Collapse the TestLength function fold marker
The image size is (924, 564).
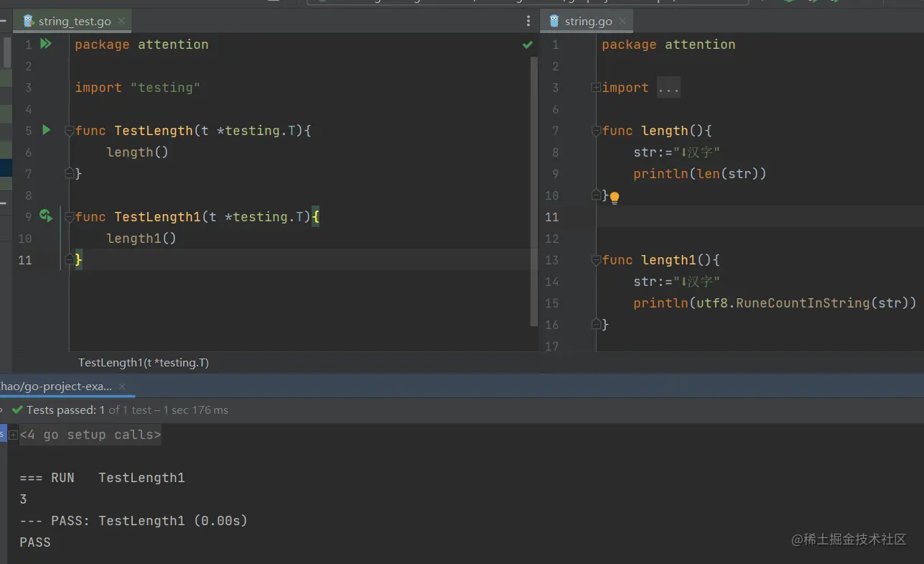[x=69, y=131]
